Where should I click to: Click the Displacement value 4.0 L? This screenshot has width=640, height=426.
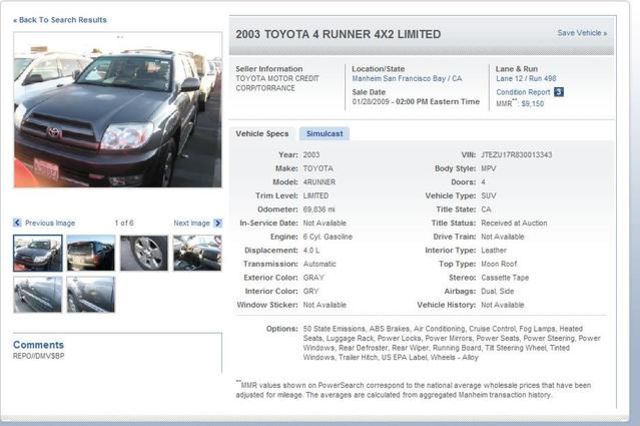(311, 250)
